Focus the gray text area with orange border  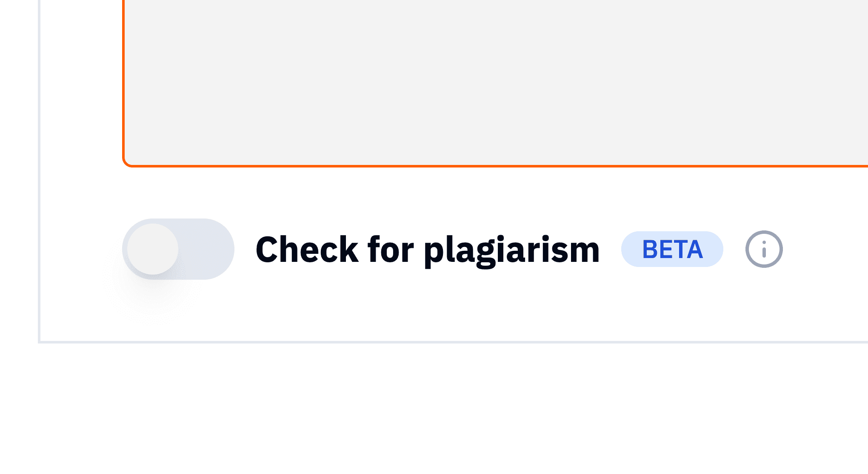pyautogui.click(x=494, y=81)
